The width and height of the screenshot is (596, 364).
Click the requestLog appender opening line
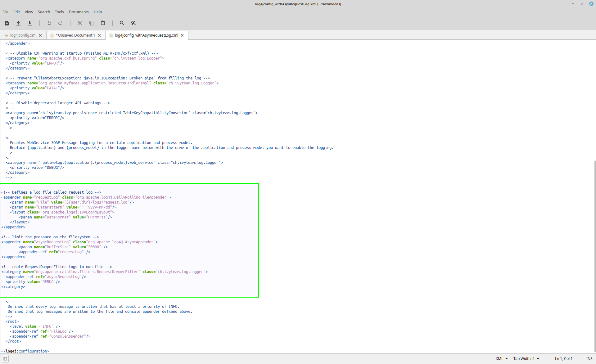click(x=86, y=197)
